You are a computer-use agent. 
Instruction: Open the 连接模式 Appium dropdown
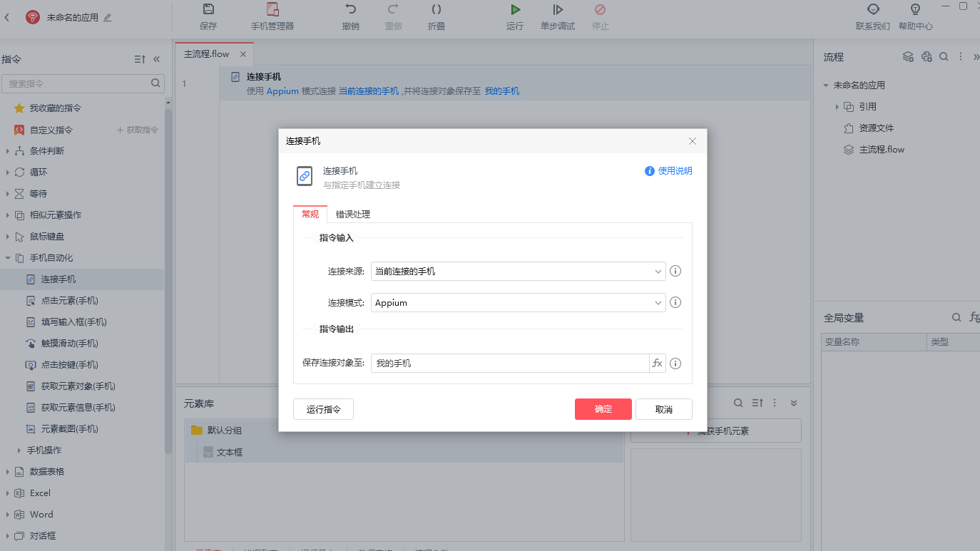pos(518,303)
